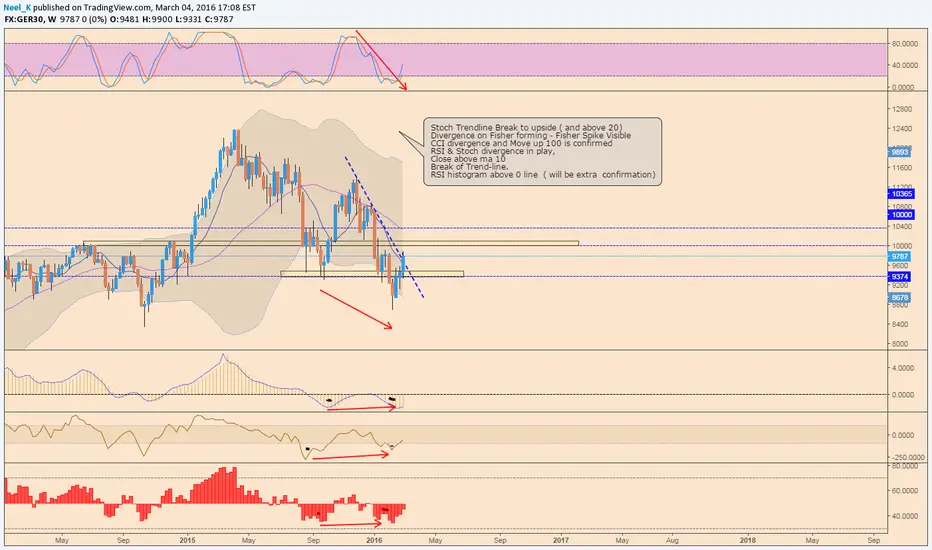Select the 8678 price label on axis
This screenshot has height=550, width=932.
(x=900, y=297)
